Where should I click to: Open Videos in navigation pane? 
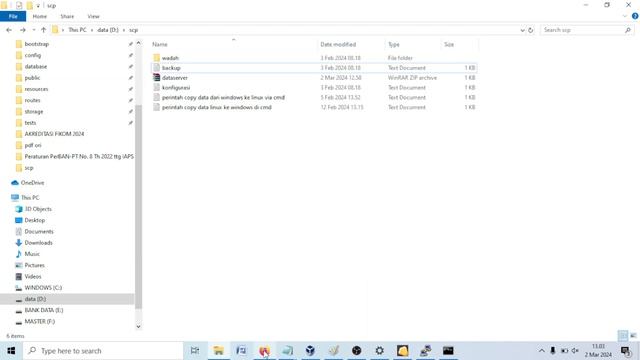tap(33, 276)
